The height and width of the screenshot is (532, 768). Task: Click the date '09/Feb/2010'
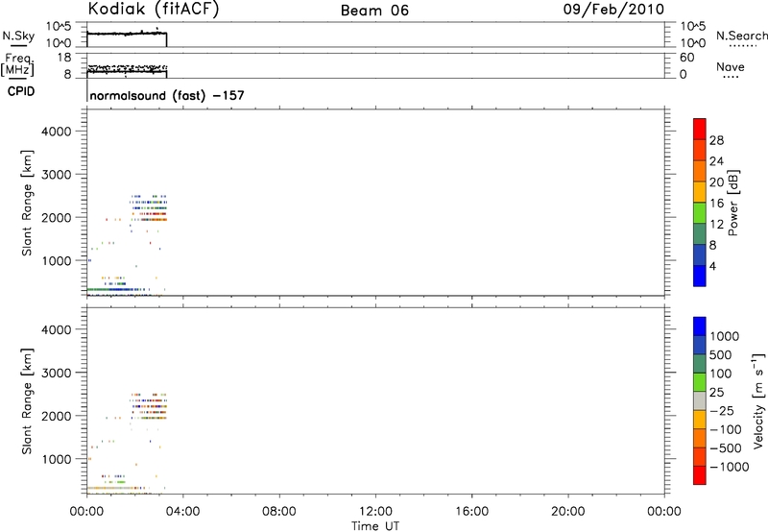pyautogui.click(x=613, y=10)
